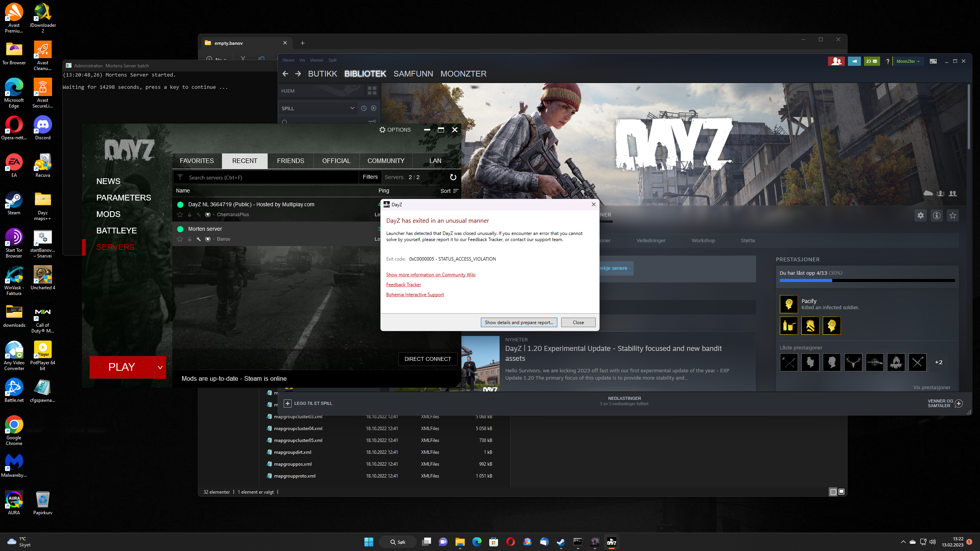Go forward in Steam navigation
The image size is (980, 551).
point(298,73)
